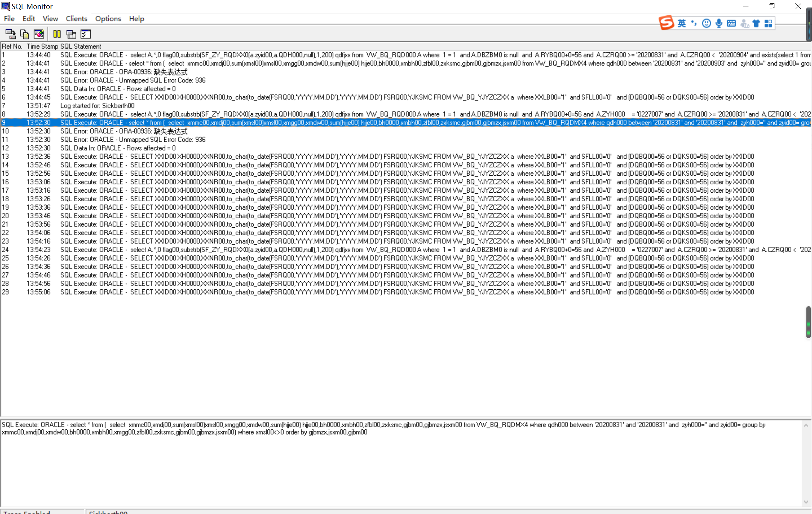Open the Help menu
This screenshot has width=812, height=514.
click(x=136, y=19)
